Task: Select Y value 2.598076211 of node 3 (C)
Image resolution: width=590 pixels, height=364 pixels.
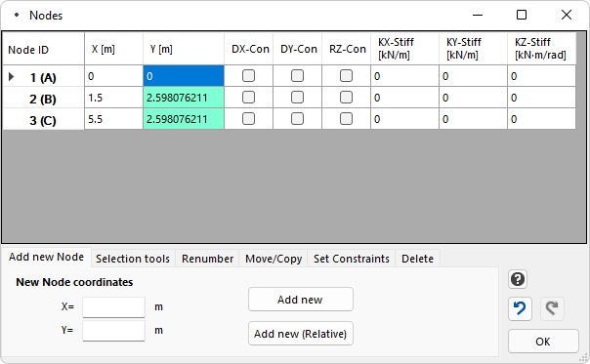Action: coord(184,119)
